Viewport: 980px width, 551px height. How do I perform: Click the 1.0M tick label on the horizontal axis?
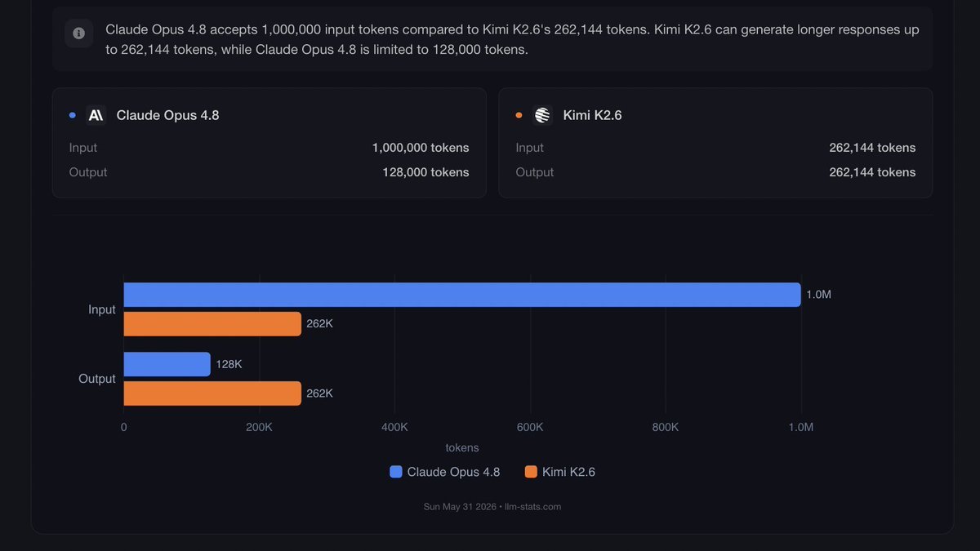click(x=801, y=427)
